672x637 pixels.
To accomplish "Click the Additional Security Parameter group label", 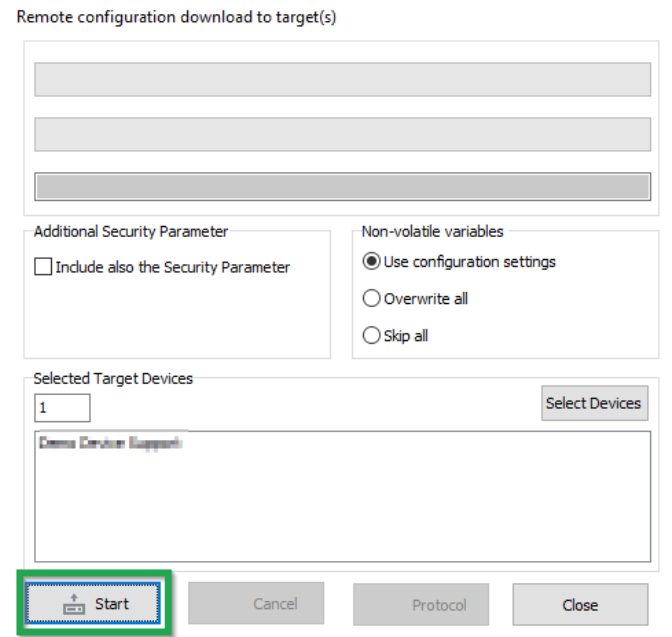I will [x=131, y=231].
